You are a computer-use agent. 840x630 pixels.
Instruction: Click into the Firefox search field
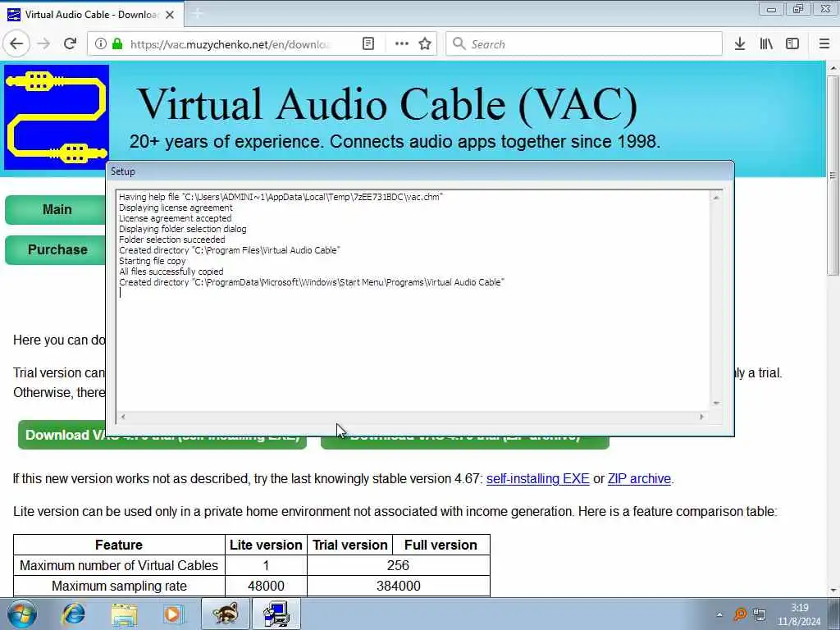584,44
